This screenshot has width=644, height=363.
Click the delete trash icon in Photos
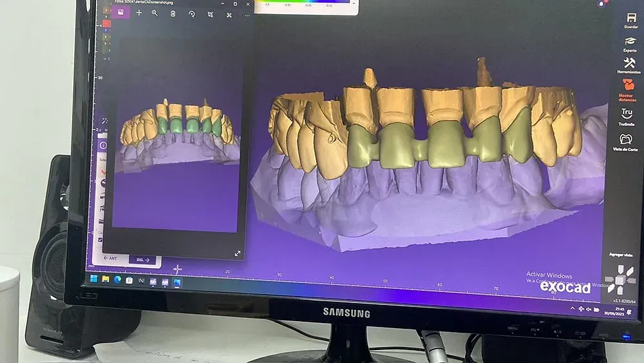tap(173, 14)
